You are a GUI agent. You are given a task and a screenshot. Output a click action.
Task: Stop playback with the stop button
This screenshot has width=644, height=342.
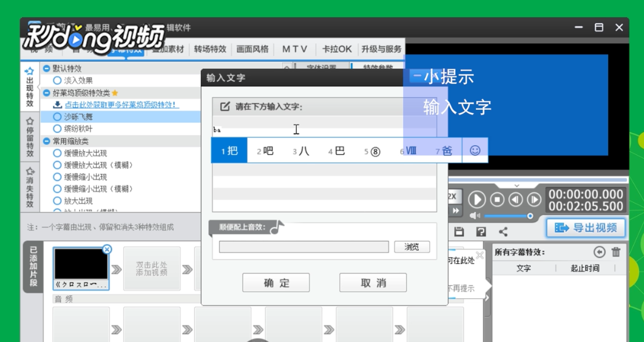pyautogui.click(x=497, y=200)
